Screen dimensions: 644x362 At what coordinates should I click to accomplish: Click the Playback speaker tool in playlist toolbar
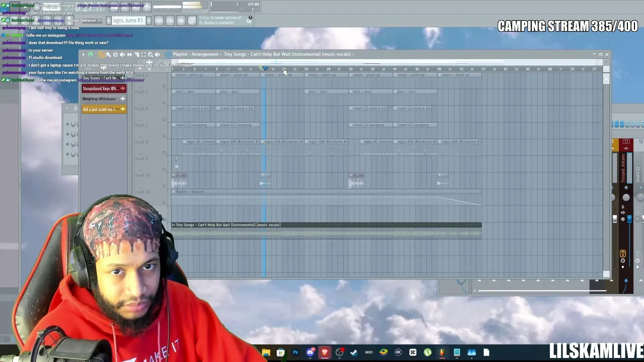tap(157, 54)
